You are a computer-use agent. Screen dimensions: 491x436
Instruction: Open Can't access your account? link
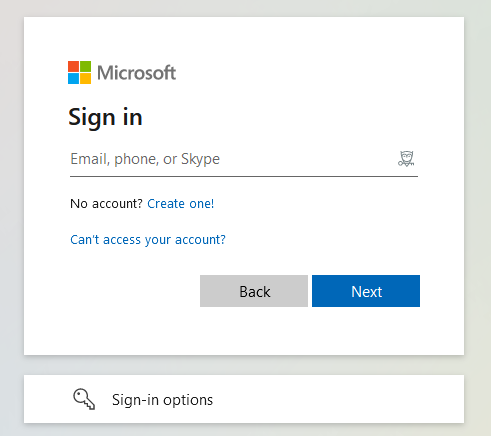tap(148, 240)
